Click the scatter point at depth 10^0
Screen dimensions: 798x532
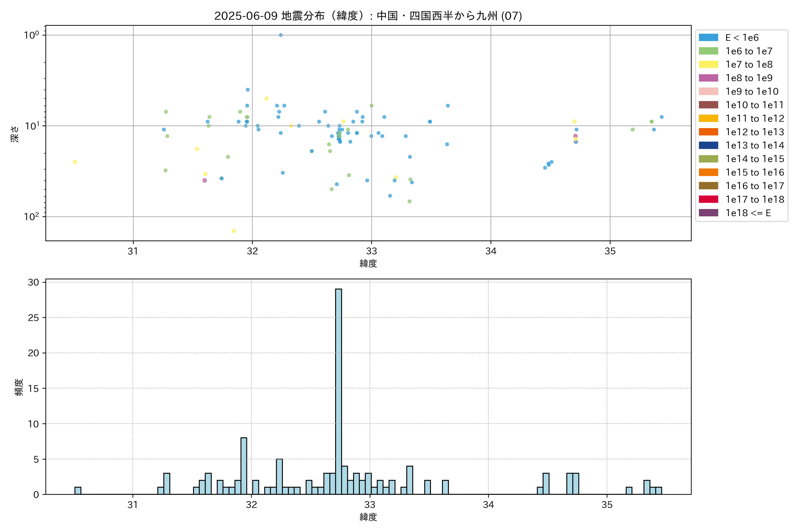point(281,35)
